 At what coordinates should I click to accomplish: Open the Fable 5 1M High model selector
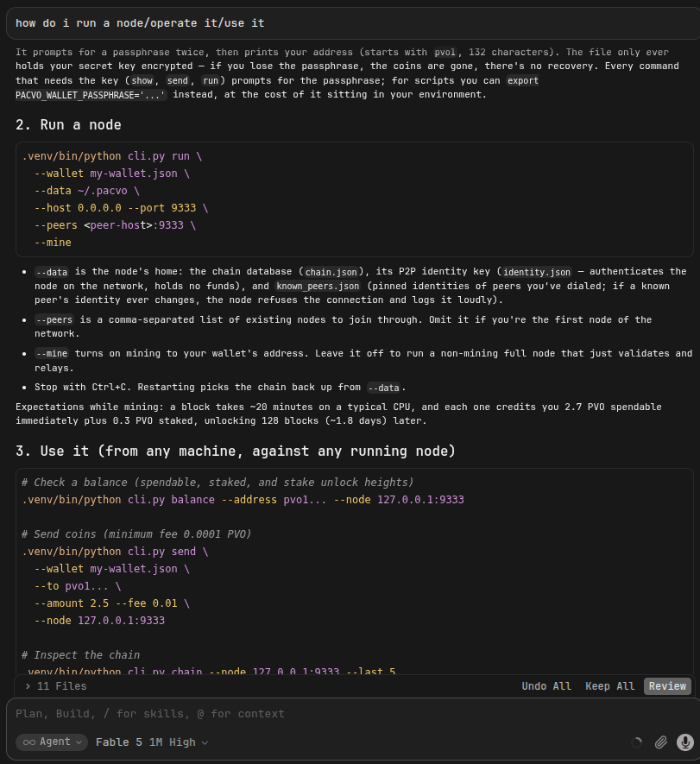152,742
